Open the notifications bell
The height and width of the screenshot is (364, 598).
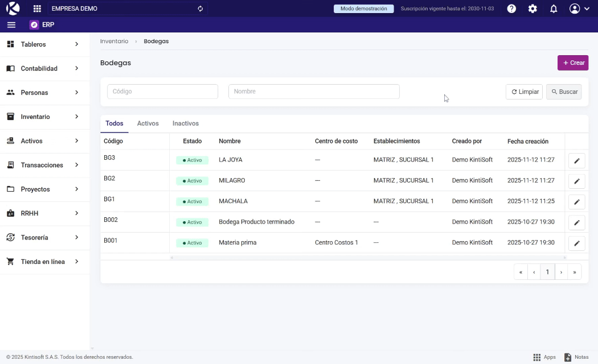click(554, 9)
